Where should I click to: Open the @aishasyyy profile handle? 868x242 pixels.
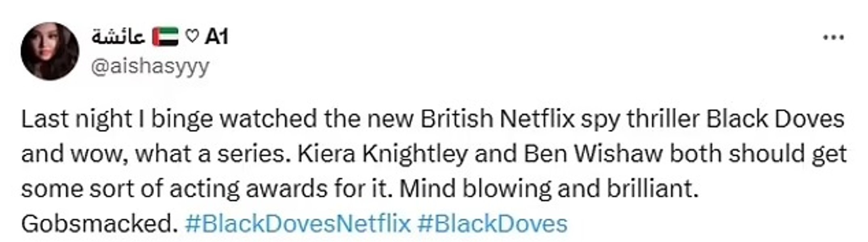[150, 66]
